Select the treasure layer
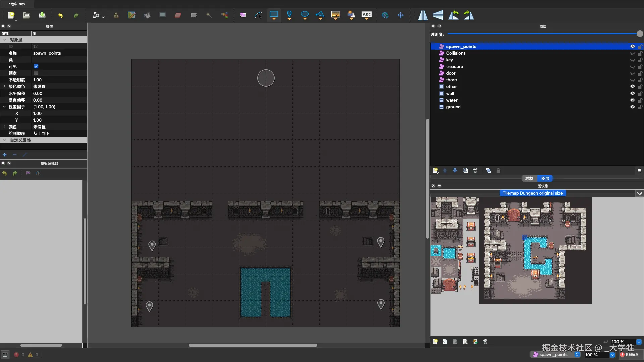 454,67
